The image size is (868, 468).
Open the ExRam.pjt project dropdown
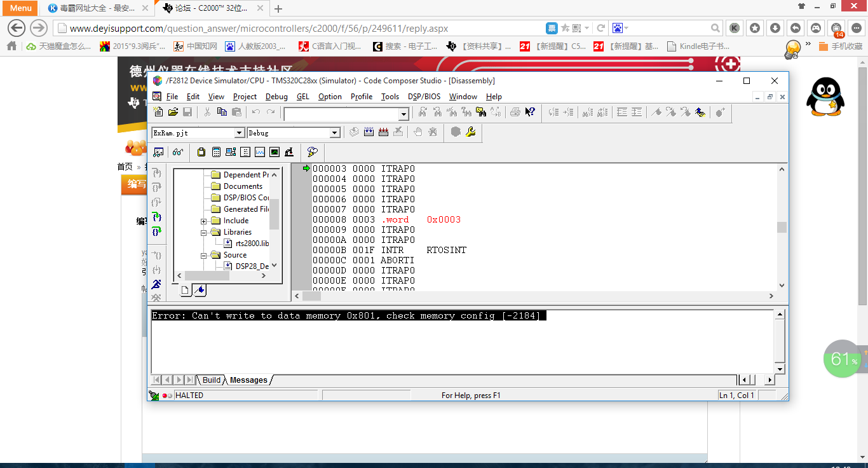coord(240,133)
